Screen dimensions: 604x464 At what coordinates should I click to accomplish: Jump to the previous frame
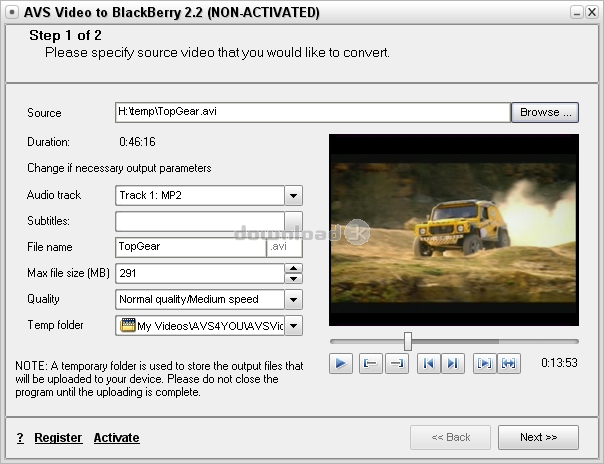click(x=429, y=363)
